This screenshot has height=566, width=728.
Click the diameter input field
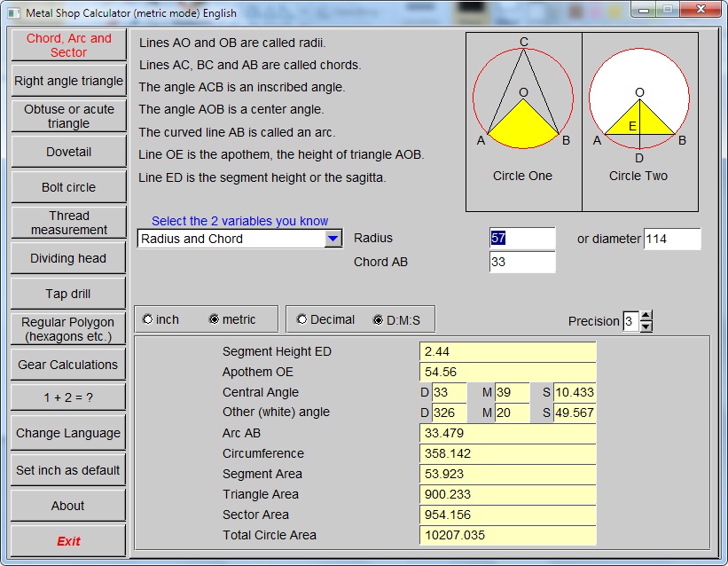[672, 239]
